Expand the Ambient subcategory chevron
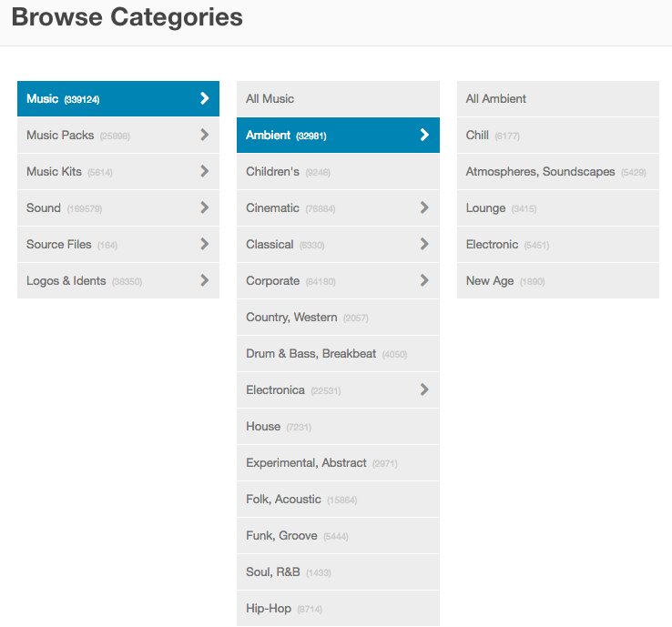Image resolution: width=672 pixels, height=627 pixels. pos(424,135)
